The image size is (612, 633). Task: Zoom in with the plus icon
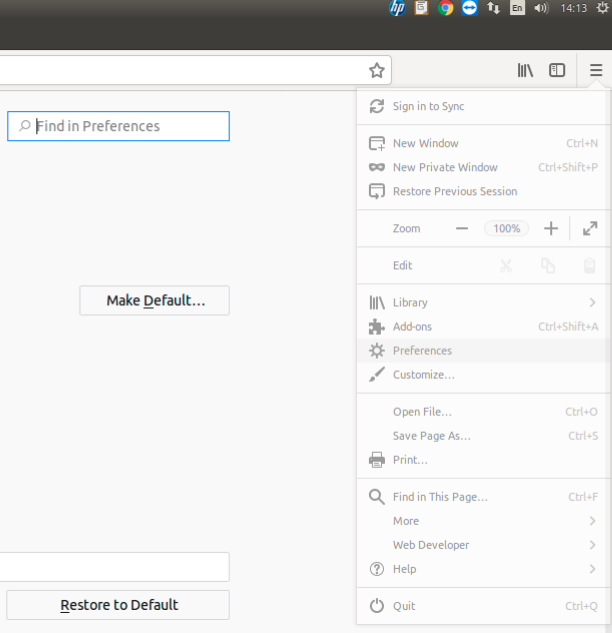point(550,228)
